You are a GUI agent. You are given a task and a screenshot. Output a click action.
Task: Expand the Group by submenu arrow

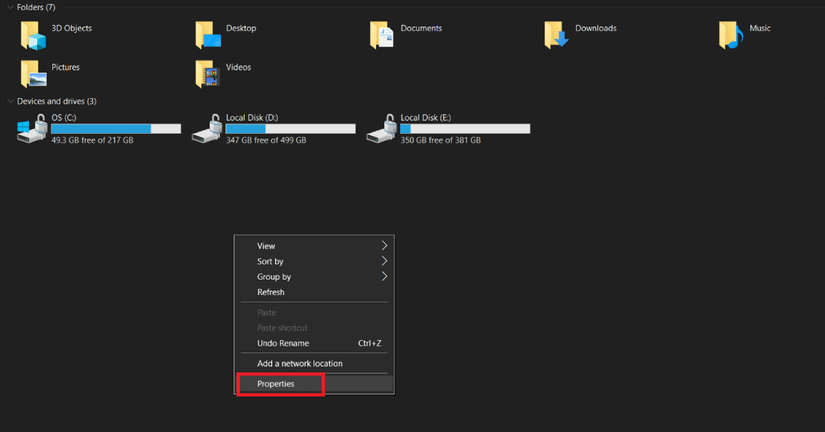click(x=384, y=276)
